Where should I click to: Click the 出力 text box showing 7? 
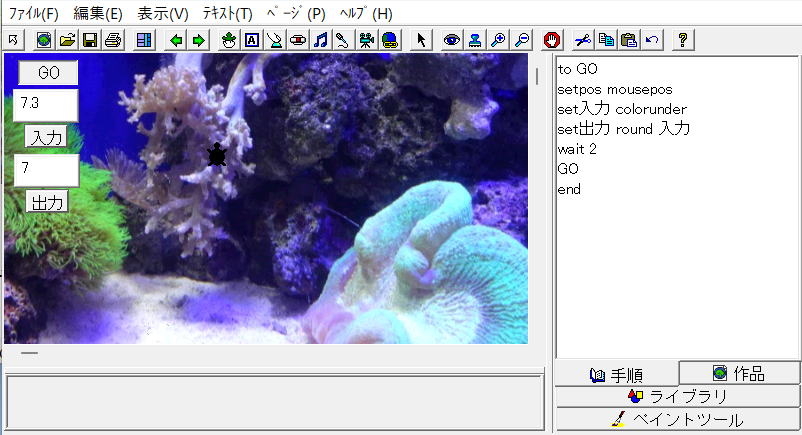[x=46, y=170]
